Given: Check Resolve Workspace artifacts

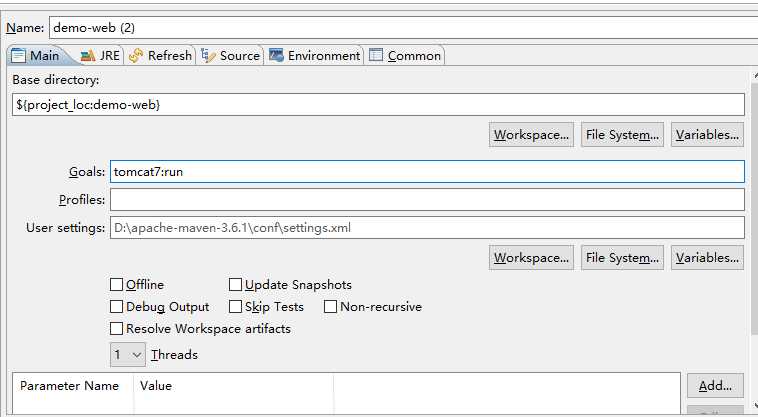Looking at the screenshot, I should [117, 329].
